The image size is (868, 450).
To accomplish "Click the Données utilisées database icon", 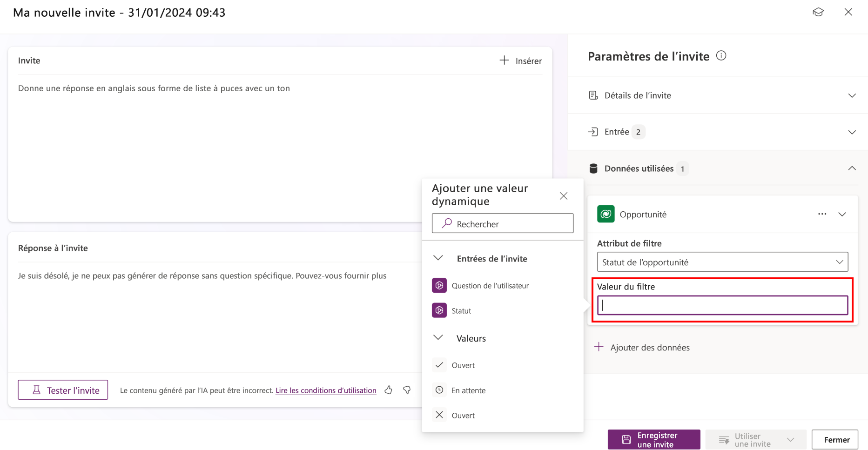I will (x=593, y=168).
